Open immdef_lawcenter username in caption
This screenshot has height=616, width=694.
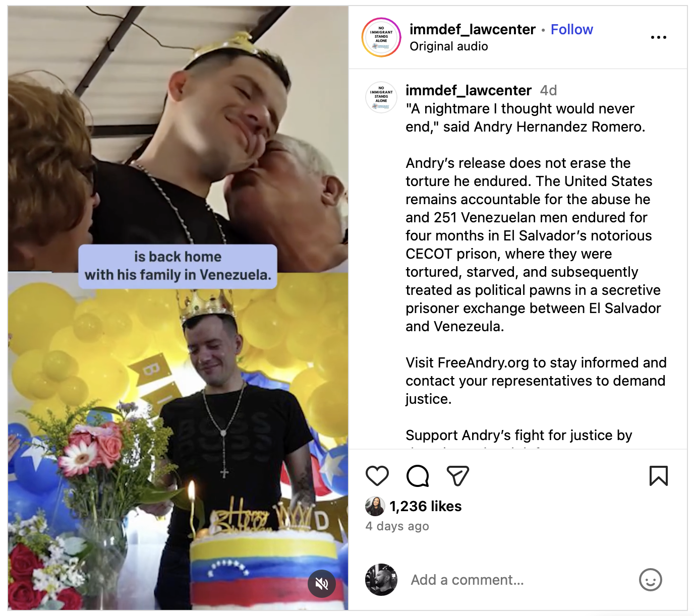point(469,90)
